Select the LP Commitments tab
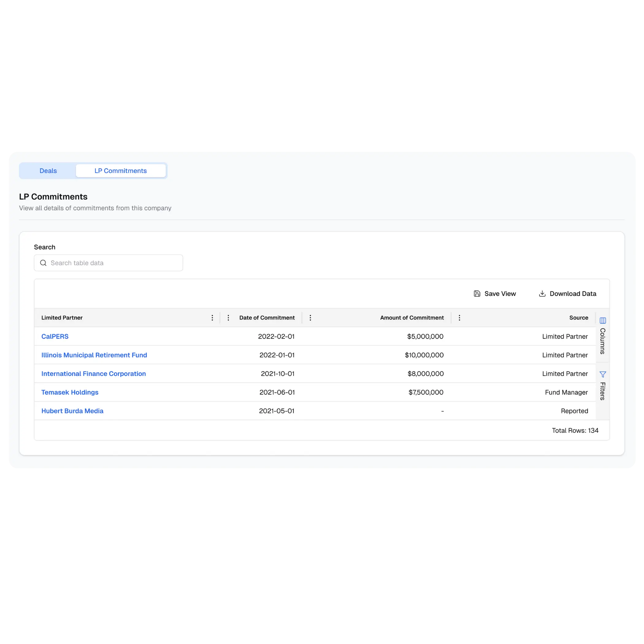Image resolution: width=644 pixels, height=644 pixels. (120, 171)
